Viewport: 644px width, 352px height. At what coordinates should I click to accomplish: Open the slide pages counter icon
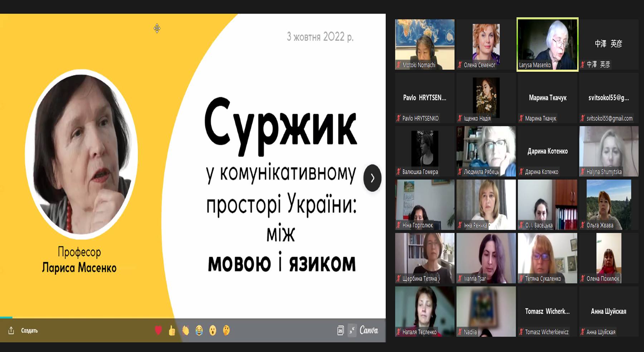click(340, 330)
